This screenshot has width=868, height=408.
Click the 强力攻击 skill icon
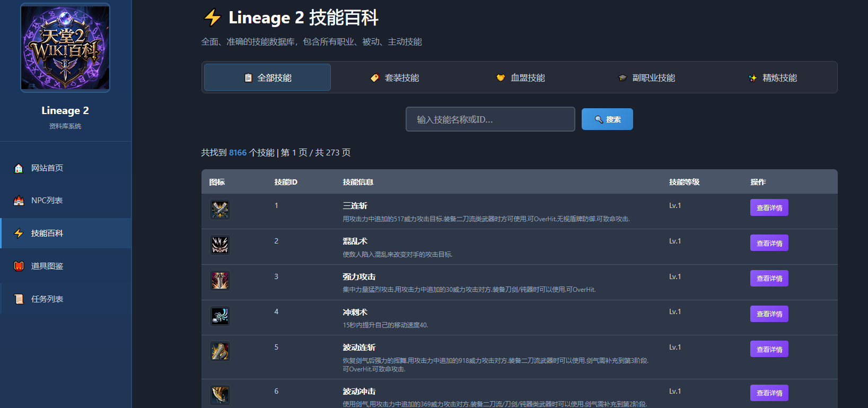[220, 280]
